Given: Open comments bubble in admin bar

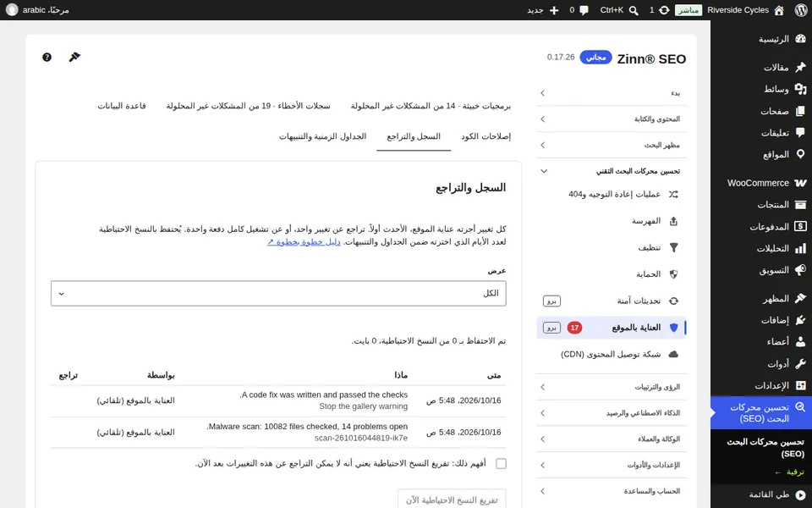Looking at the screenshot, I should point(584,10).
